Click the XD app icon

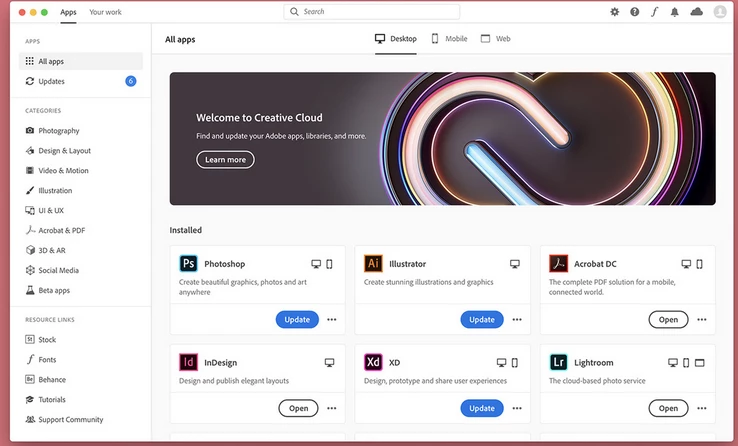(373, 362)
